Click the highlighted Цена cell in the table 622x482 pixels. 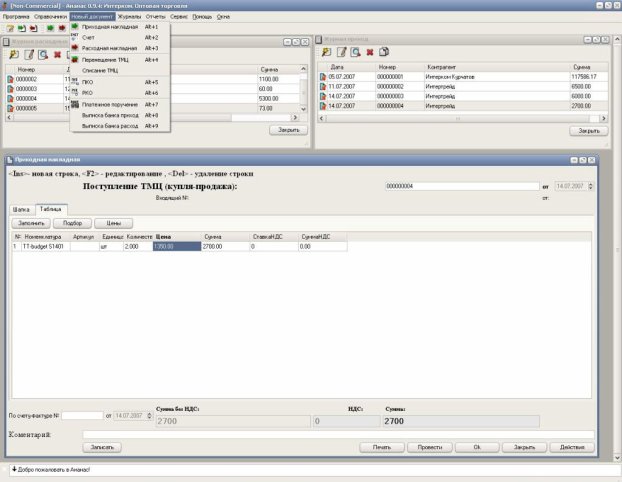177,247
